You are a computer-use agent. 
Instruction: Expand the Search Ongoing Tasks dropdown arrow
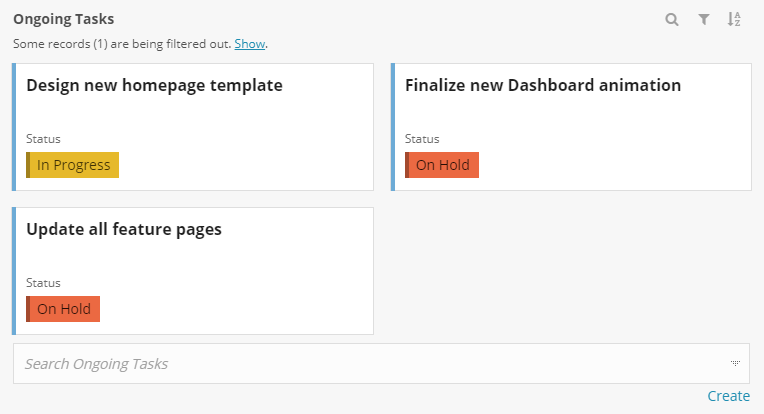coord(735,364)
